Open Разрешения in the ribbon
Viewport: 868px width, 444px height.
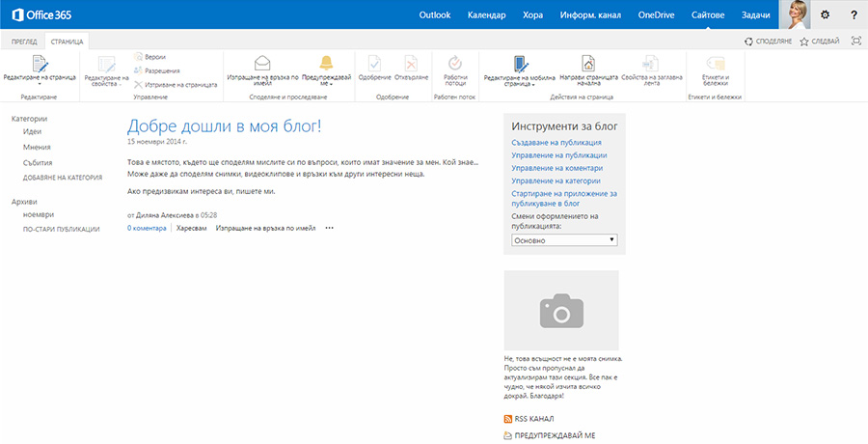[x=156, y=71]
